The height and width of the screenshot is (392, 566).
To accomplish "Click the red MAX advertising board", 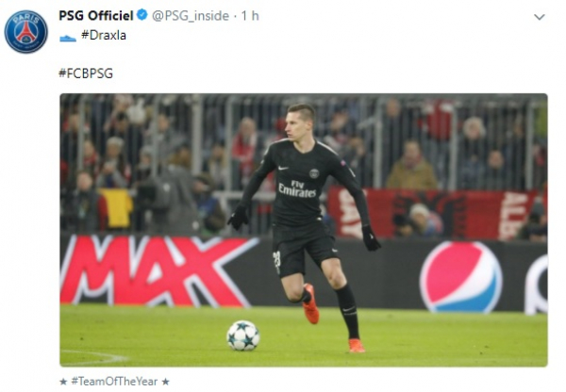I will tap(156, 271).
